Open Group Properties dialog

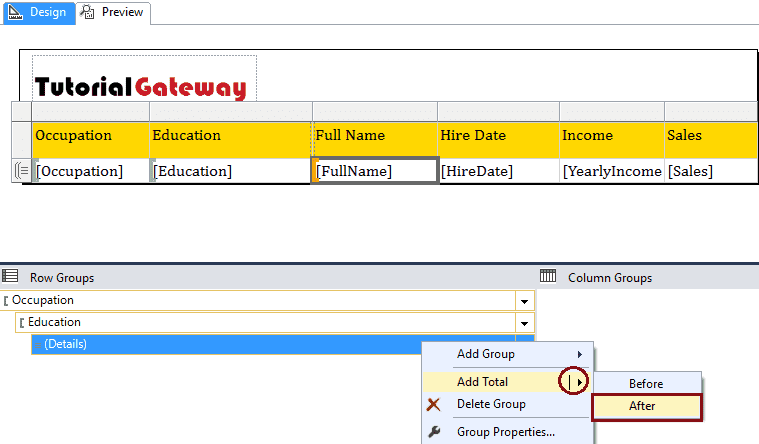point(507,431)
